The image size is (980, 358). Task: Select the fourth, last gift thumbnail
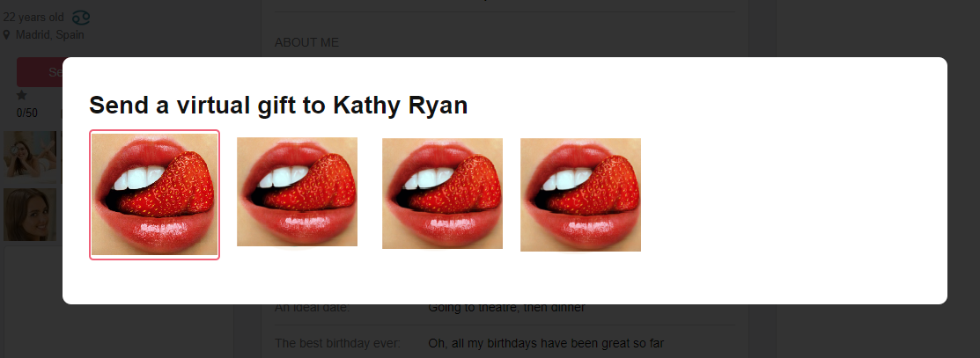pyautogui.click(x=580, y=195)
